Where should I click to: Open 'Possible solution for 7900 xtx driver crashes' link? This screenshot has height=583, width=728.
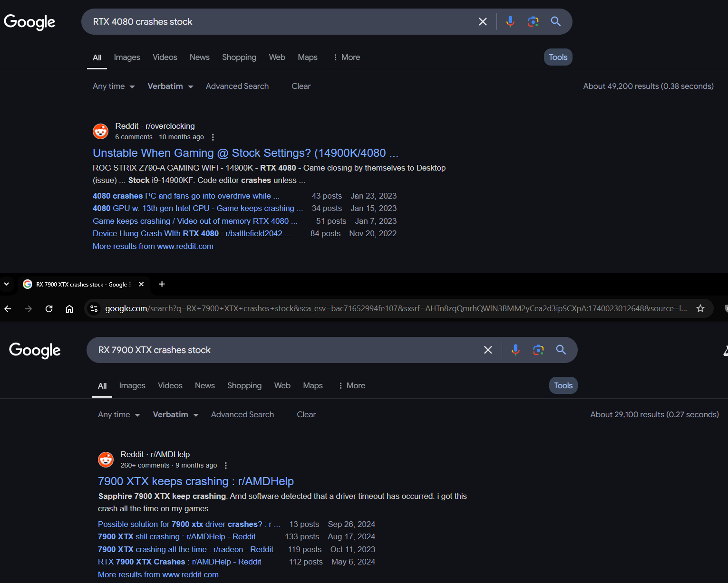(x=189, y=524)
